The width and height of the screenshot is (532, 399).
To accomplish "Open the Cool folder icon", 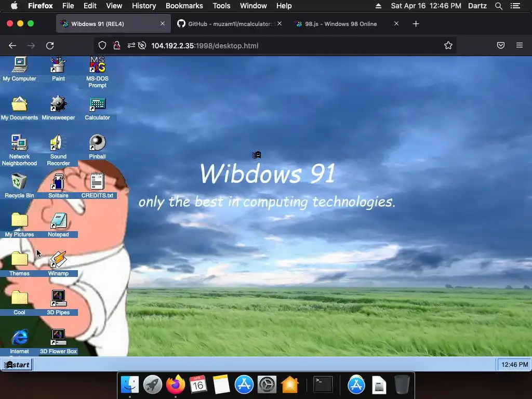I will coord(19,303).
